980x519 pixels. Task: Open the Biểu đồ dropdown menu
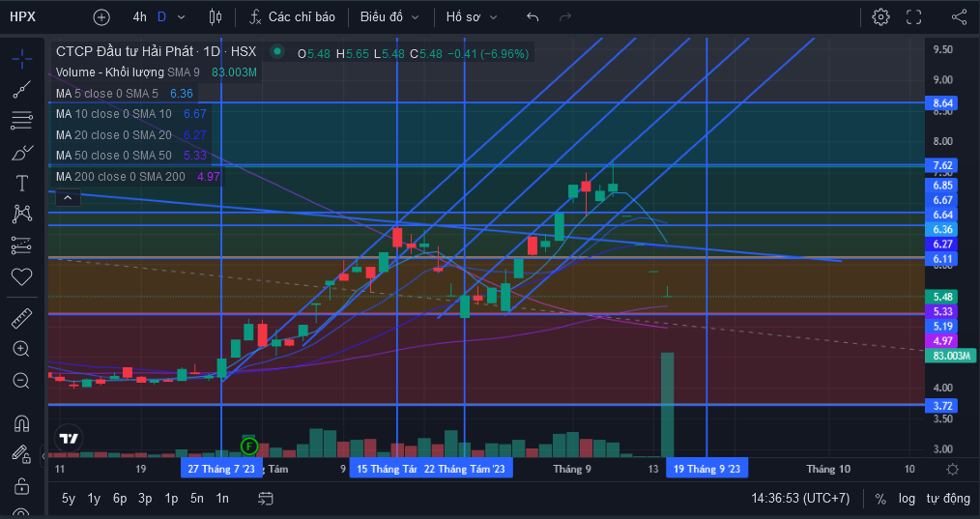click(389, 16)
